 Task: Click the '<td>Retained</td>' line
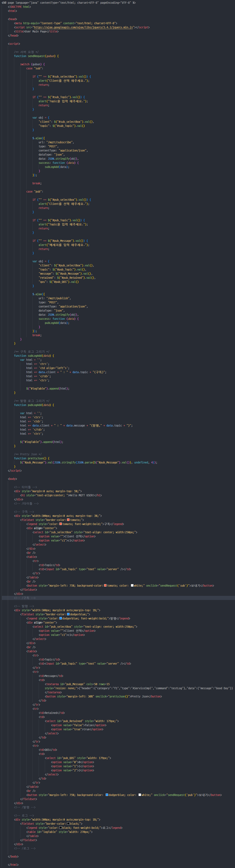click(52, 713)
